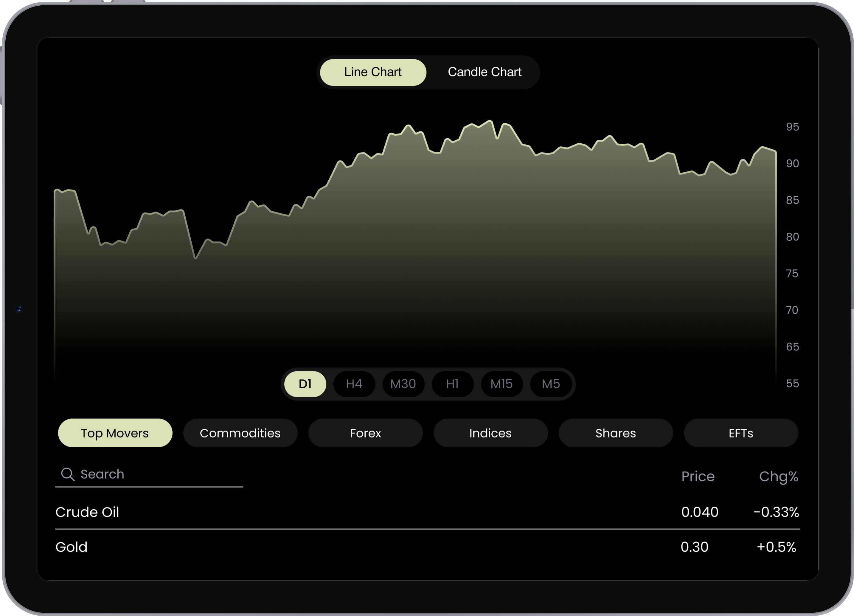The height and width of the screenshot is (616, 854).
Task: Go to EFTs category
Action: point(741,433)
